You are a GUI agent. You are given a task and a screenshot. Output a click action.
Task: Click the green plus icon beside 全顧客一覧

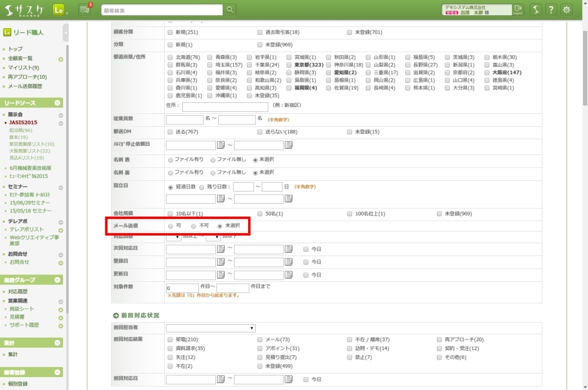click(61, 59)
